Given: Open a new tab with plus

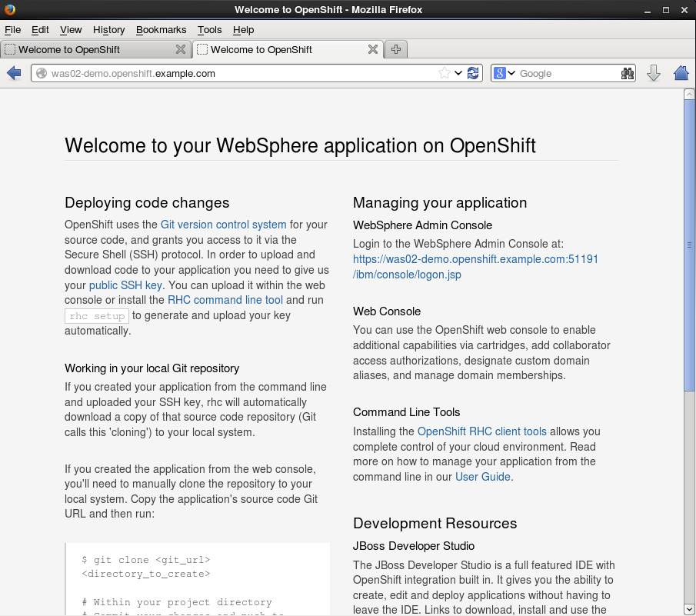Looking at the screenshot, I should point(396,49).
